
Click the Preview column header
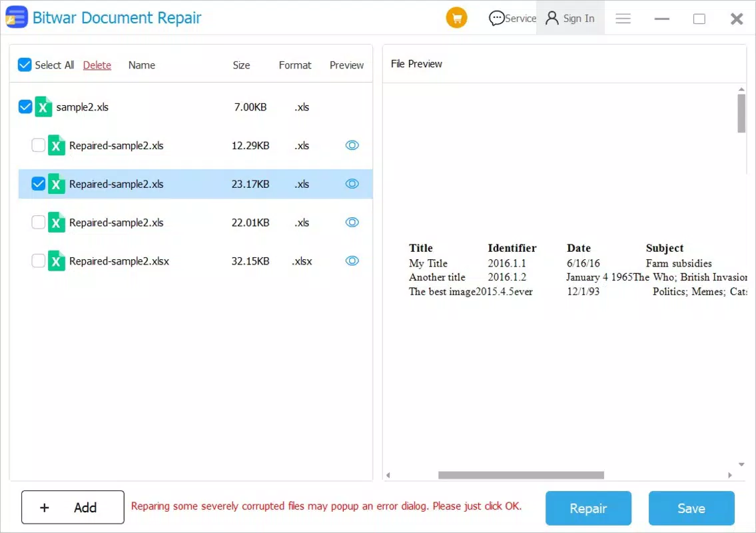point(346,65)
